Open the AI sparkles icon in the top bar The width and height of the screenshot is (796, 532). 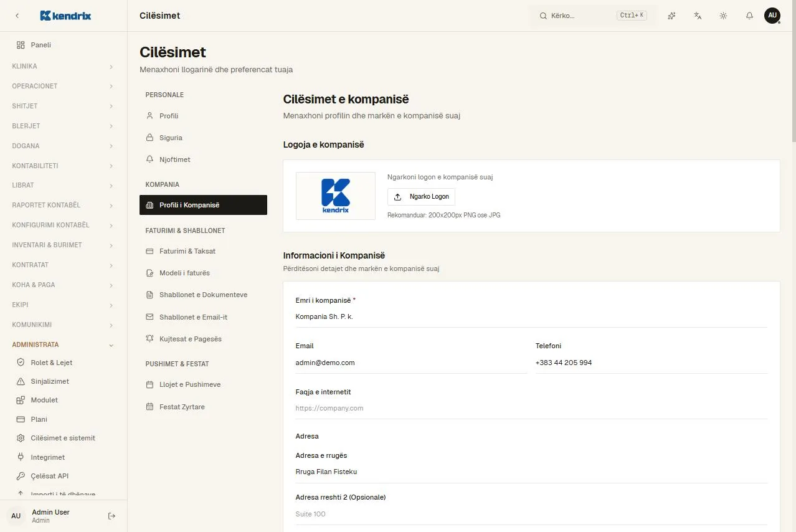[x=671, y=16]
